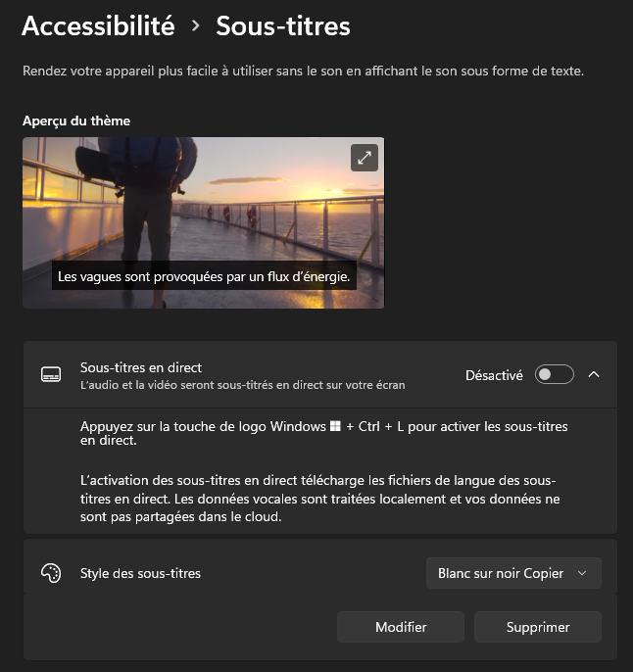Click the Modifier button
The height and width of the screenshot is (672, 633).
click(x=401, y=627)
